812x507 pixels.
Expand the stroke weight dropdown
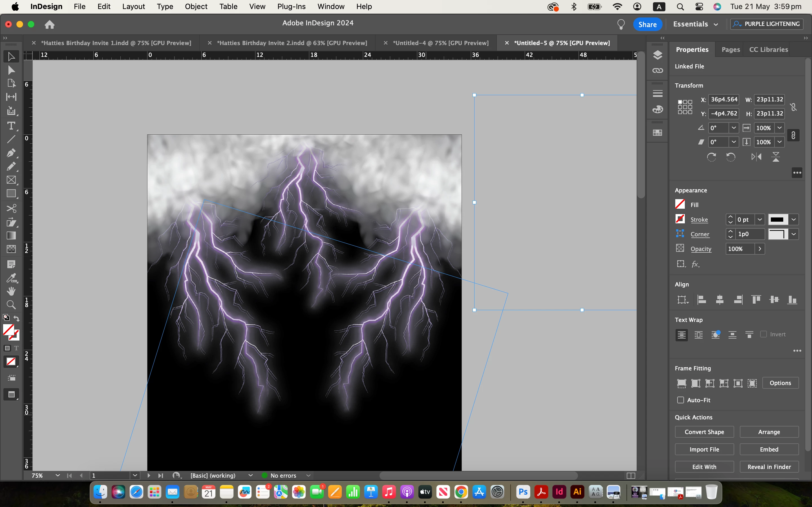point(760,220)
